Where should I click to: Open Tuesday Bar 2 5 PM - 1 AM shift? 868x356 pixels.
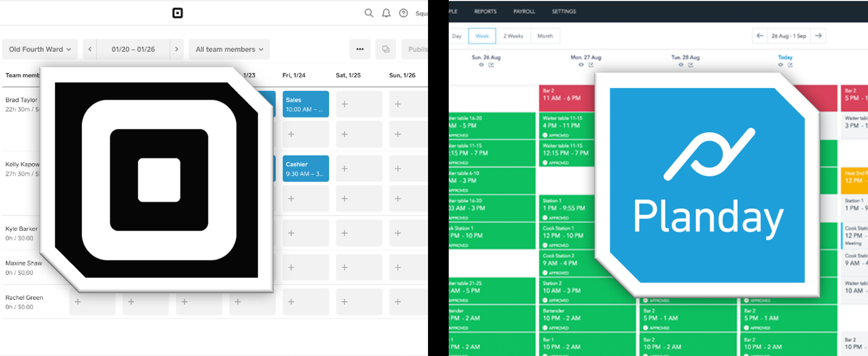click(688, 319)
